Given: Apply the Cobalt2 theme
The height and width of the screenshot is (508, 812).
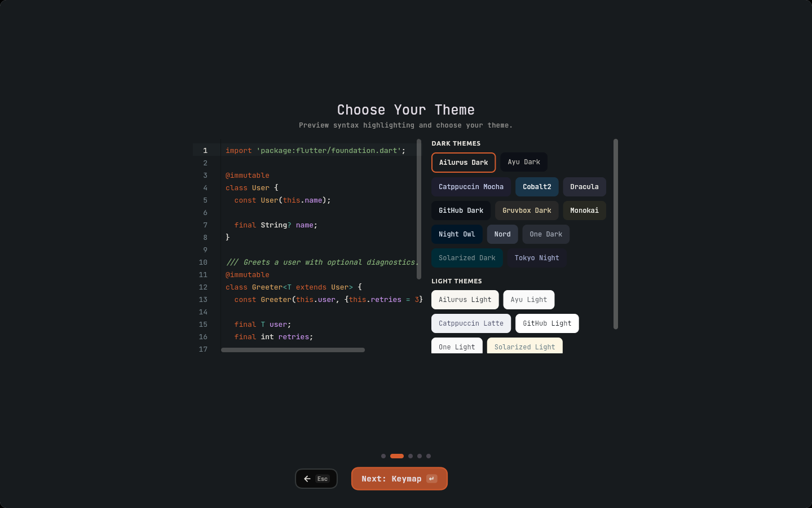Looking at the screenshot, I should point(537,187).
